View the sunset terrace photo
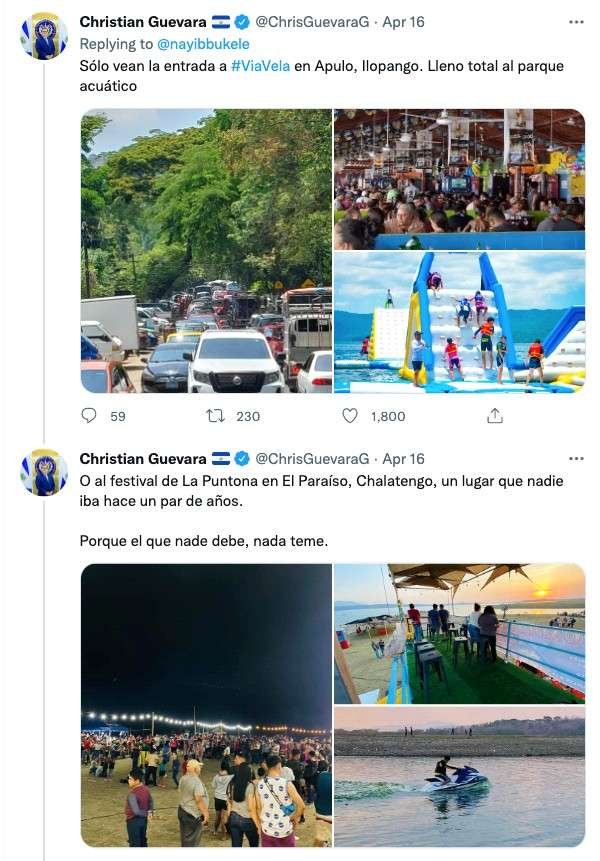Screen dimensions: 600x861 tap(459, 633)
